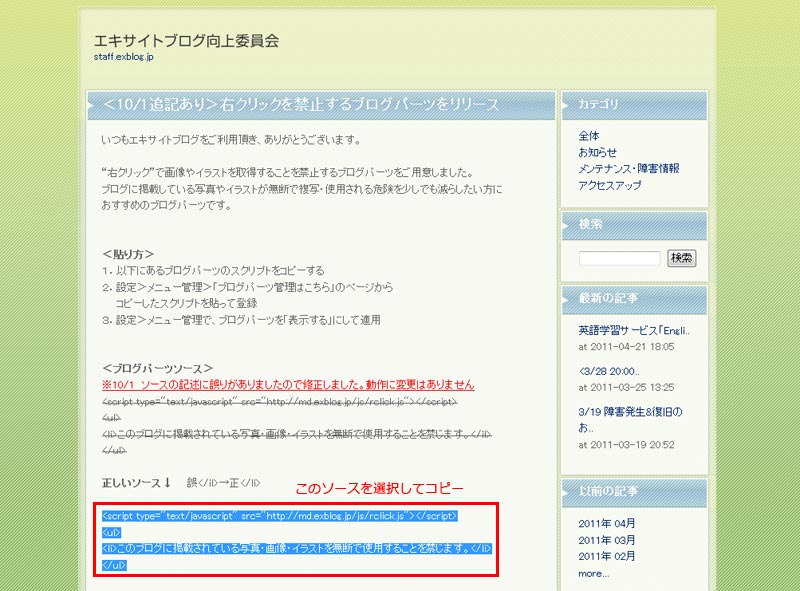Open the 英語学習サービス「Engli.. article
Image resolution: width=800 pixels, height=591 pixels.
pos(634,331)
